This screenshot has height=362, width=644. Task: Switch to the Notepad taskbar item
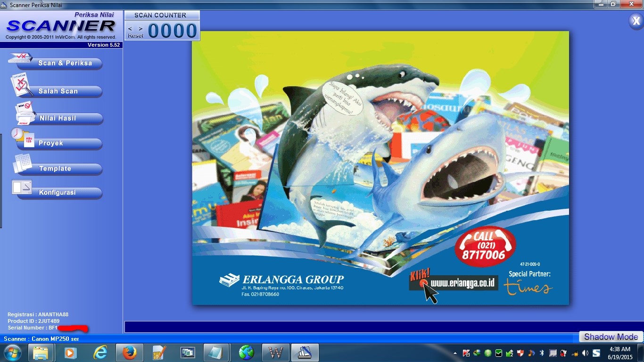coord(217,353)
